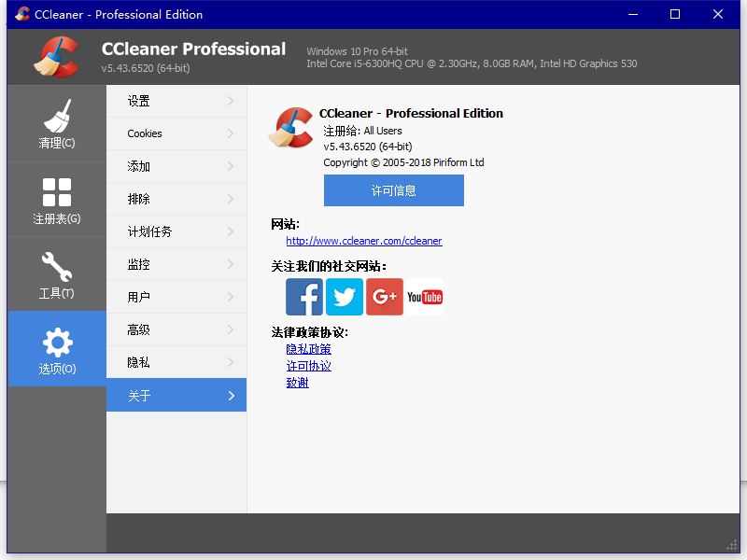Show the 监控 monitoring page
747x560 pixels.
[176, 264]
